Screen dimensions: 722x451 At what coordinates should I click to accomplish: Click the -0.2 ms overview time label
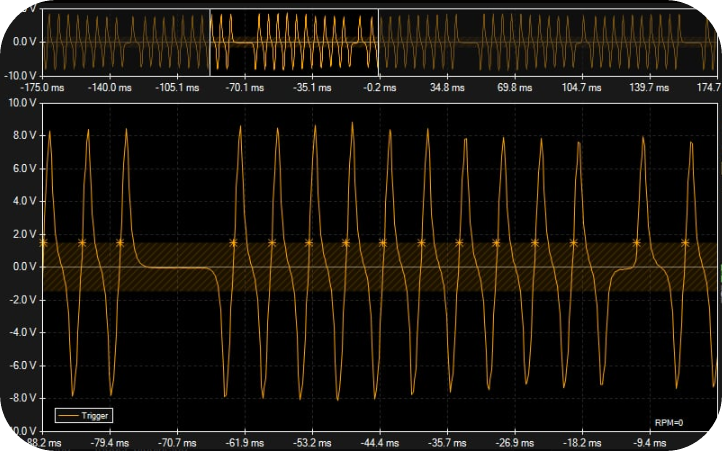[x=379, y=88]
